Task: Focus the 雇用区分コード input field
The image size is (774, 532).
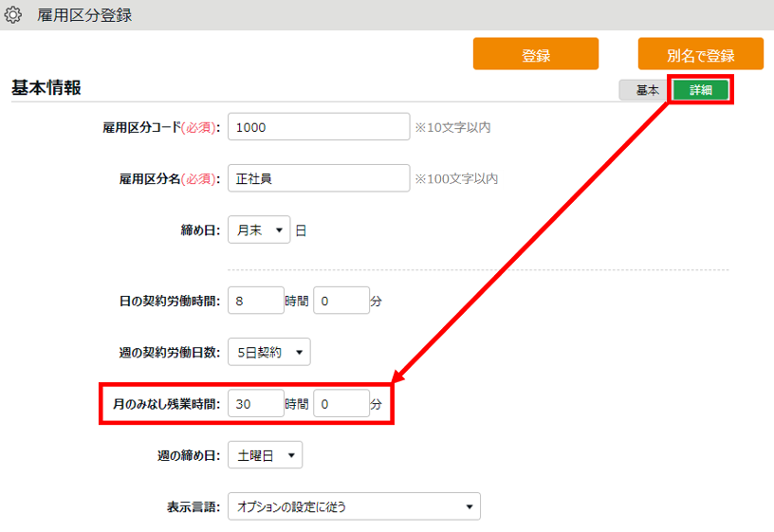Action: click(318, 127)
